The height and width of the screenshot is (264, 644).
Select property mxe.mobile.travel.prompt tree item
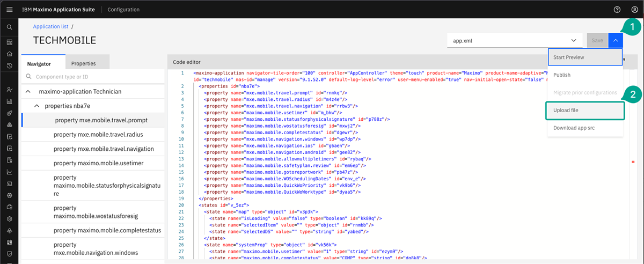[x=92, y=120]
